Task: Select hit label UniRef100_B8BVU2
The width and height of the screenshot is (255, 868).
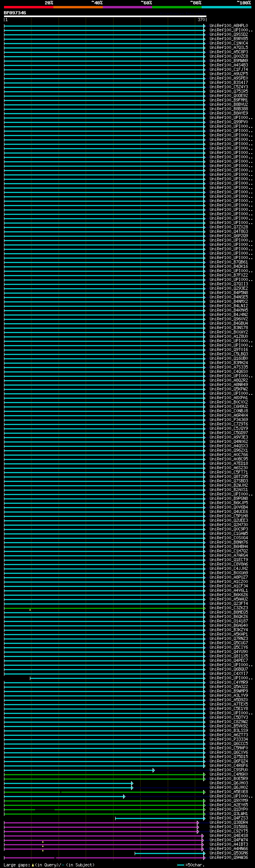Action: 229,105
